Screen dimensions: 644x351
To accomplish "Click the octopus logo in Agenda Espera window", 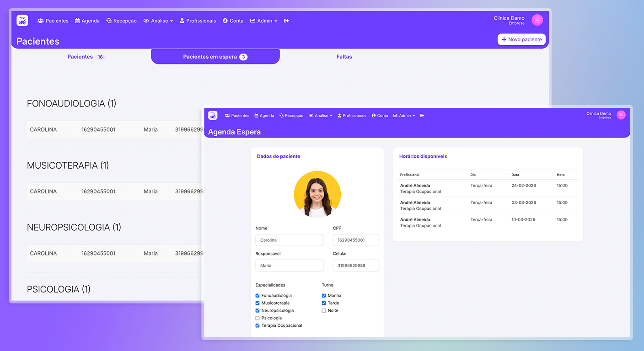I will point(213,116).
